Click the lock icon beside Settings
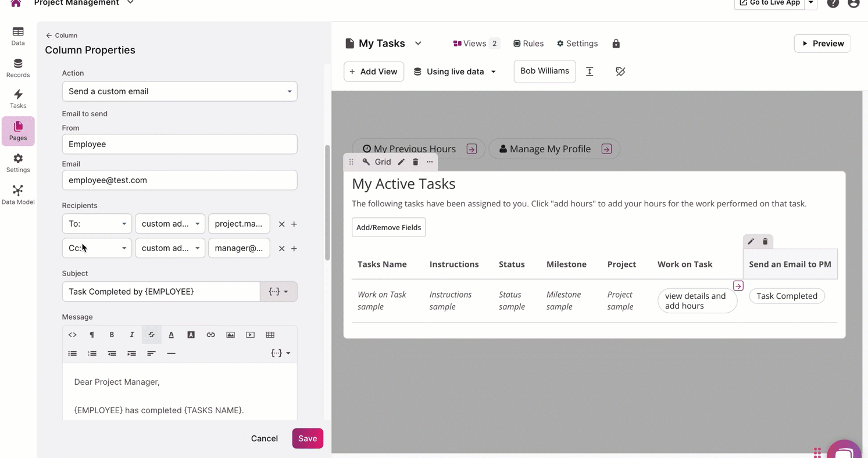Screen dimensions: 868x458 coord(616,44)
